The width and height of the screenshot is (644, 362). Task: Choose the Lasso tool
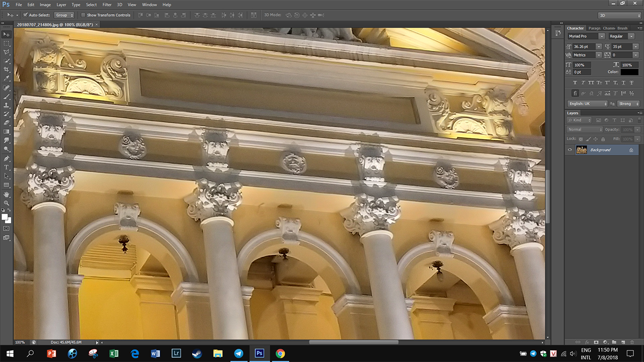[7, 52]
